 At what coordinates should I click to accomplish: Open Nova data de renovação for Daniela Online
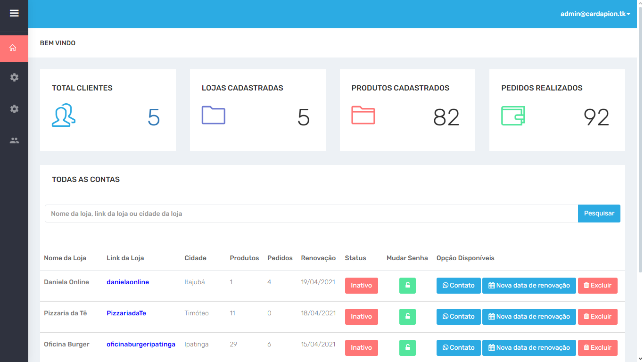529,286
